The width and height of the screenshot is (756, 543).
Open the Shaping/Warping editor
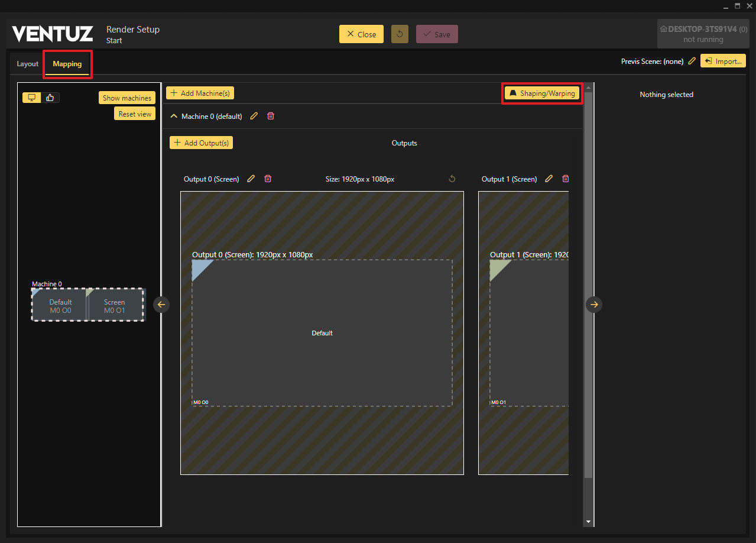pyautogui.click(x=542, y=93)
